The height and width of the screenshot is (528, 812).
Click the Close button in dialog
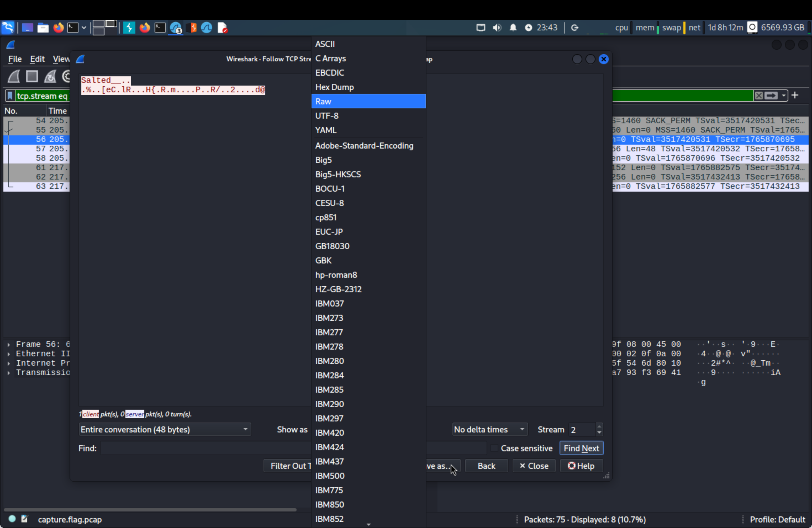coord(534,466)
